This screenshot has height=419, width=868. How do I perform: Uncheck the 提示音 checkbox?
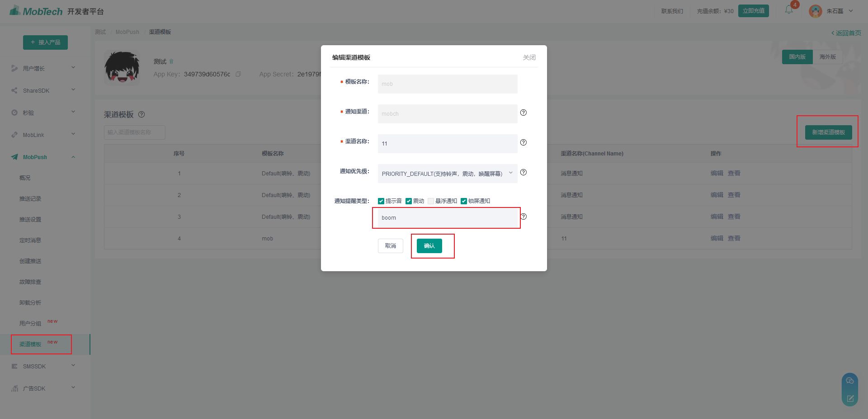(x=381, y=201)
